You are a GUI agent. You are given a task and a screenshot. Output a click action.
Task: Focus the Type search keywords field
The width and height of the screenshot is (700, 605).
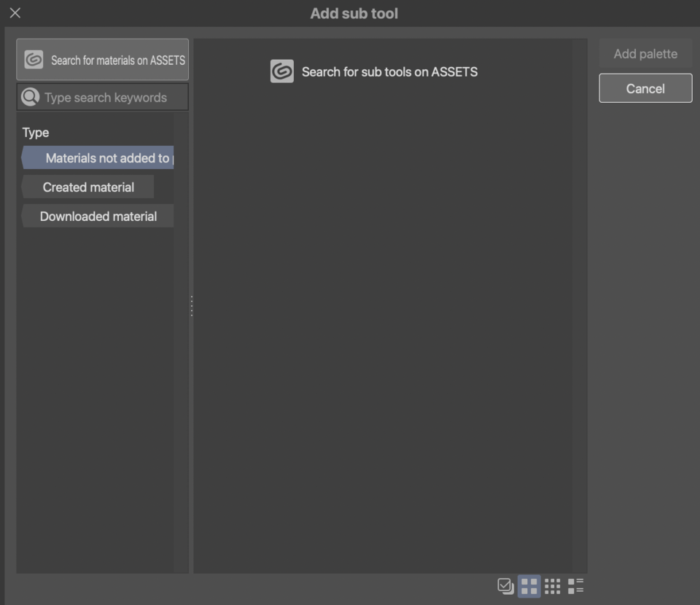pos(102,97)
